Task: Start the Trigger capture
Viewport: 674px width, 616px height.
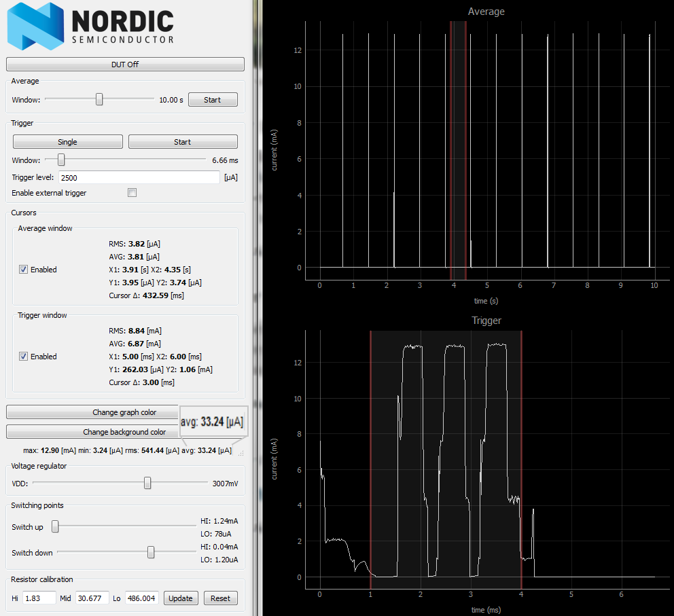Action: (183, 142)
